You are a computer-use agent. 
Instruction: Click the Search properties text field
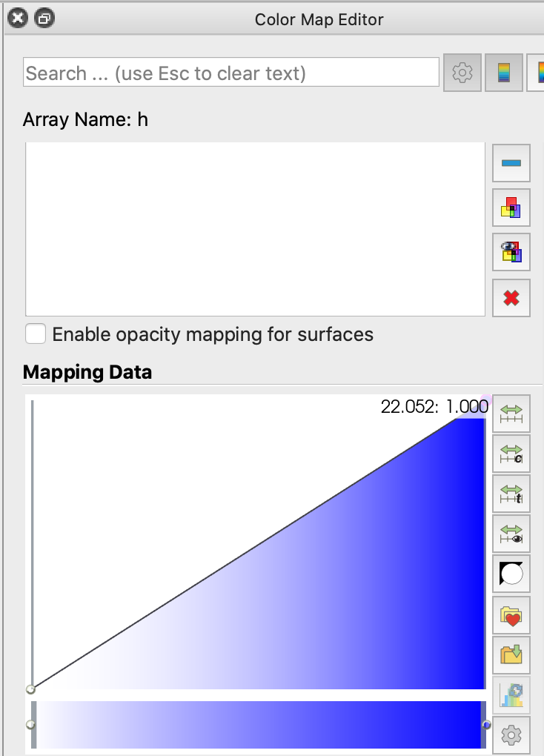(231, 73)
